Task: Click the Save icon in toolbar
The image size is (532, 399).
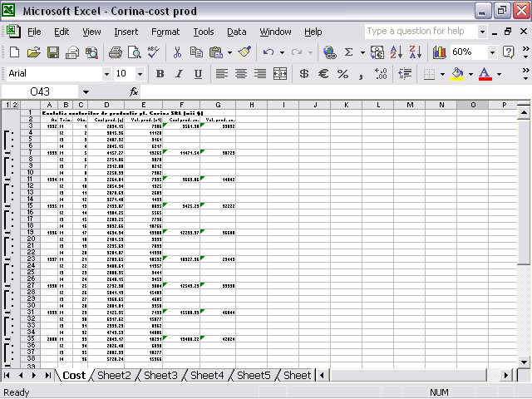Action: click(52, 52)
